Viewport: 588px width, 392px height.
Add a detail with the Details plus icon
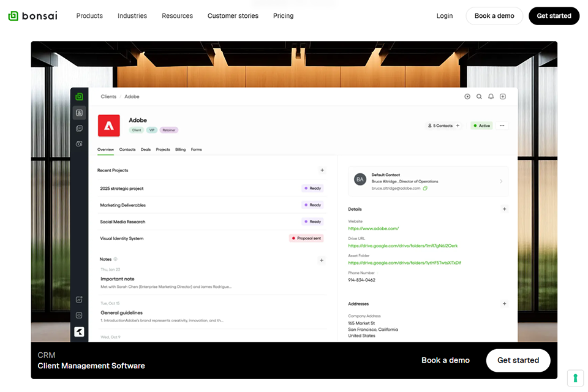(x=504, y=209)
